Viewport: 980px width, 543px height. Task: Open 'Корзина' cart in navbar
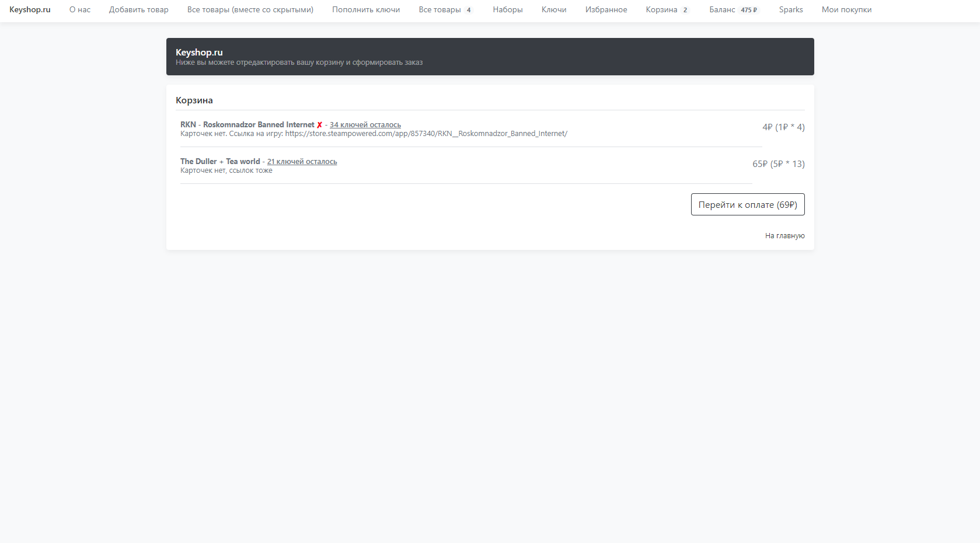click(667, 10)
